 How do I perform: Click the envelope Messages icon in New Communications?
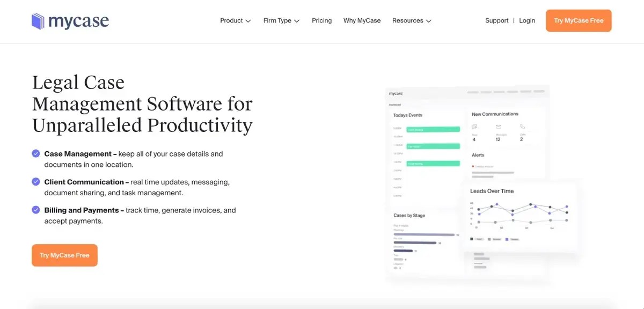click(x=498, y=127)
